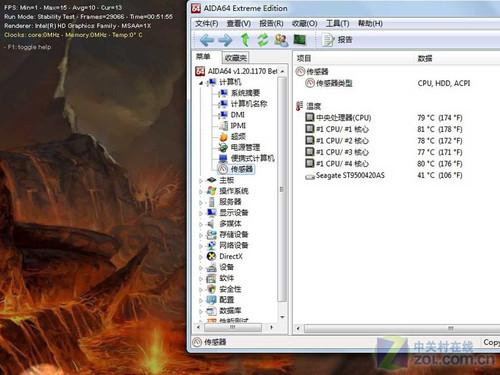Collapse the 计算机 tree node
This screenshot has width=500, height=375.
pyautogui.click(x=201, y=82)
